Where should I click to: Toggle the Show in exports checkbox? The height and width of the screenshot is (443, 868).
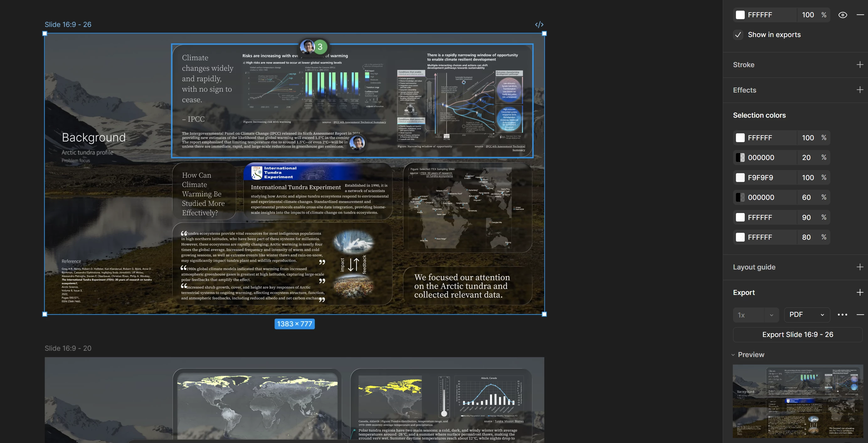[738, 35]
